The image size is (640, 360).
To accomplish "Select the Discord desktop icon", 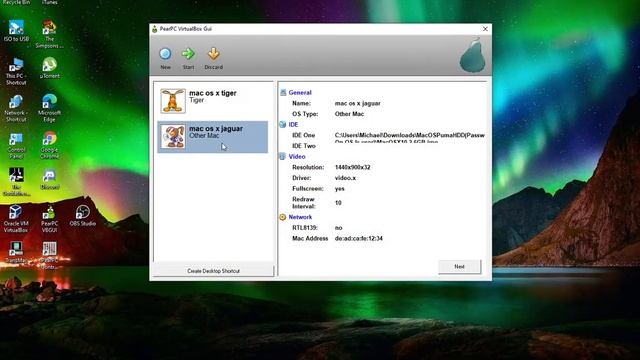I will (49, 180).
